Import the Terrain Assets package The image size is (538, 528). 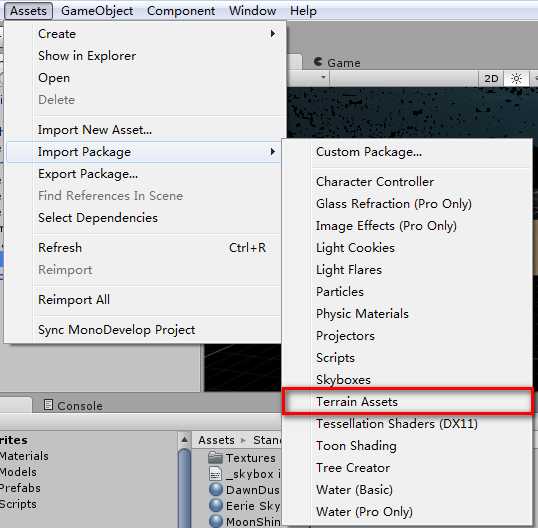[408, 401]
